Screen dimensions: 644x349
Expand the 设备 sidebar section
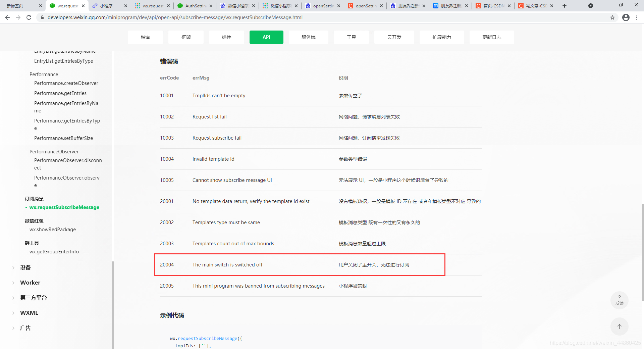[25, 267]
